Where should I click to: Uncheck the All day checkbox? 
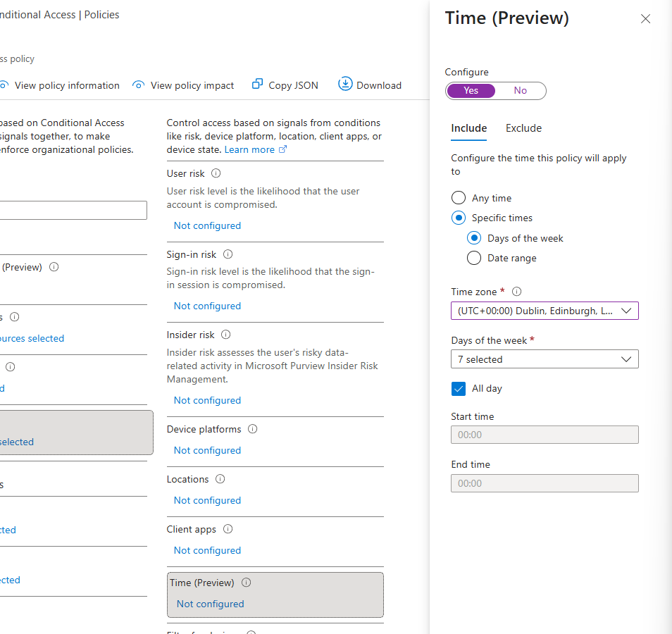tap(459, 389)
